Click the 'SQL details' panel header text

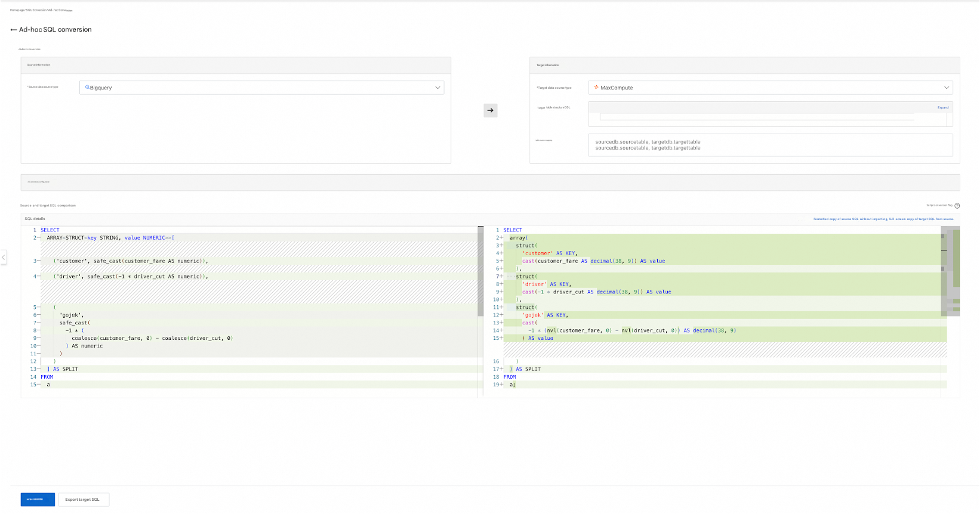pos(35,219)
